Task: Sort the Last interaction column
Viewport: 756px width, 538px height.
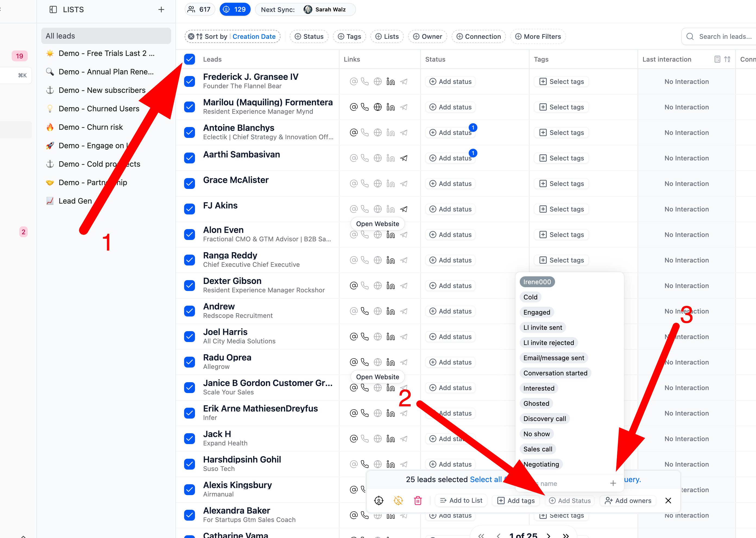Action: point(727,59)
